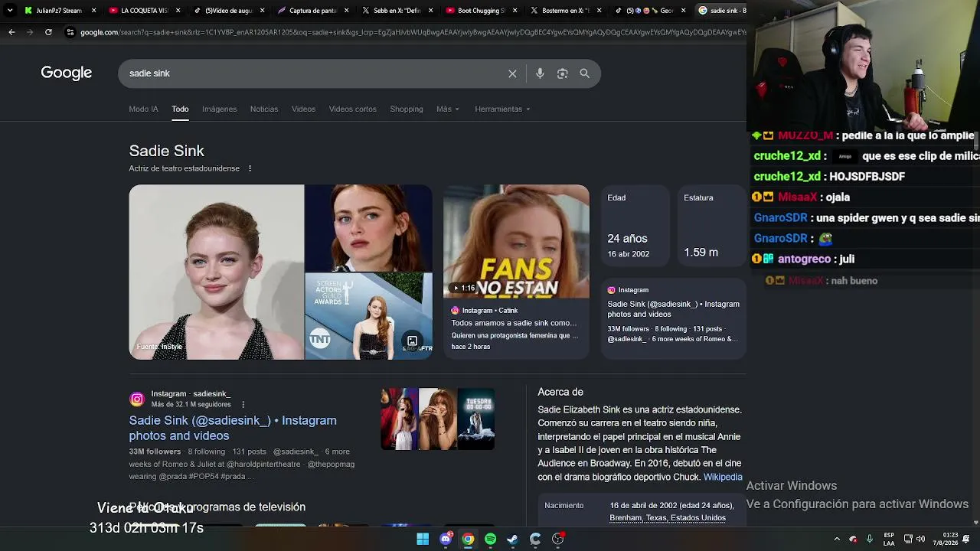This screenshot has width=980, height=551.
Task: Open the Screen Actors Guild Awards photo
Action: click(x=368, y=316)
